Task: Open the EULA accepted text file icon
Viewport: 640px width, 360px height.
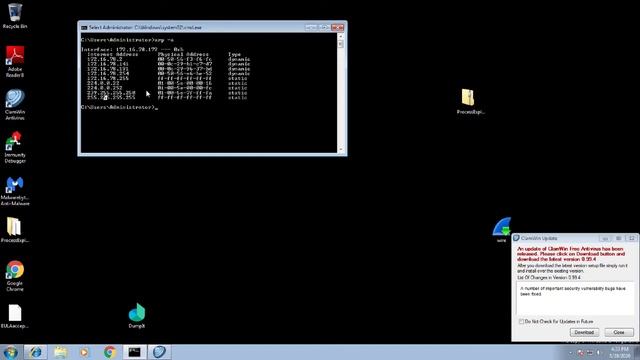Action: [x=15, y=316]
